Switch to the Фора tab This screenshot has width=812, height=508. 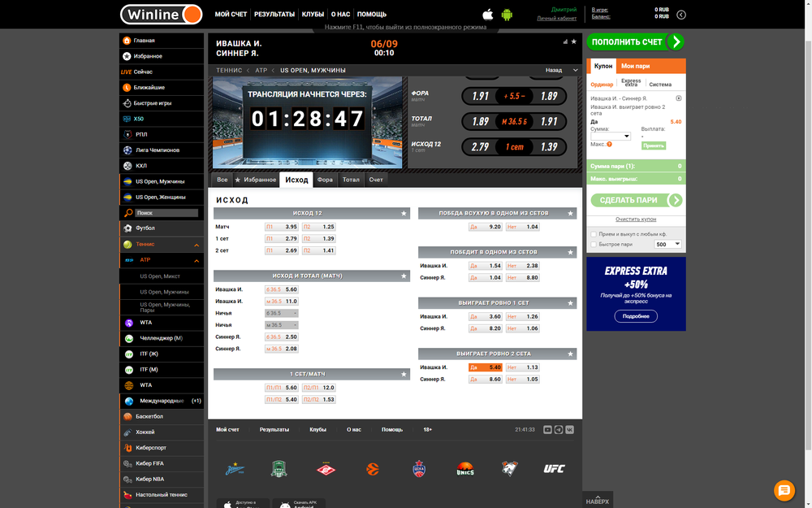click(x=325, y=180)
